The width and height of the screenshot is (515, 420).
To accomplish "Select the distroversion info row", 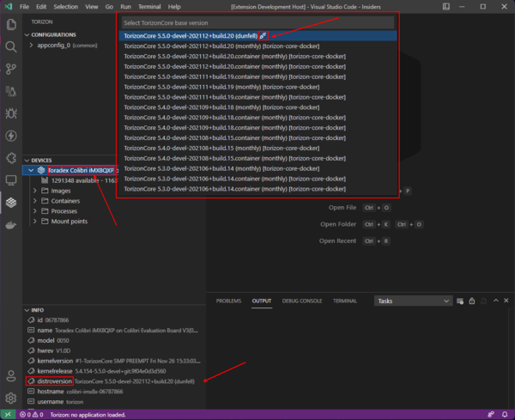I will pyautogui.click(x=114, y=381).
